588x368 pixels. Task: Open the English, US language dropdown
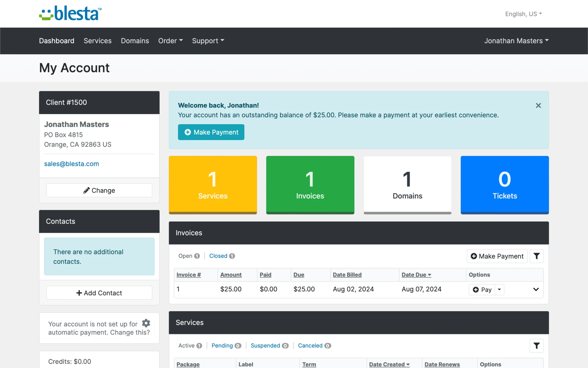(523, 14)
